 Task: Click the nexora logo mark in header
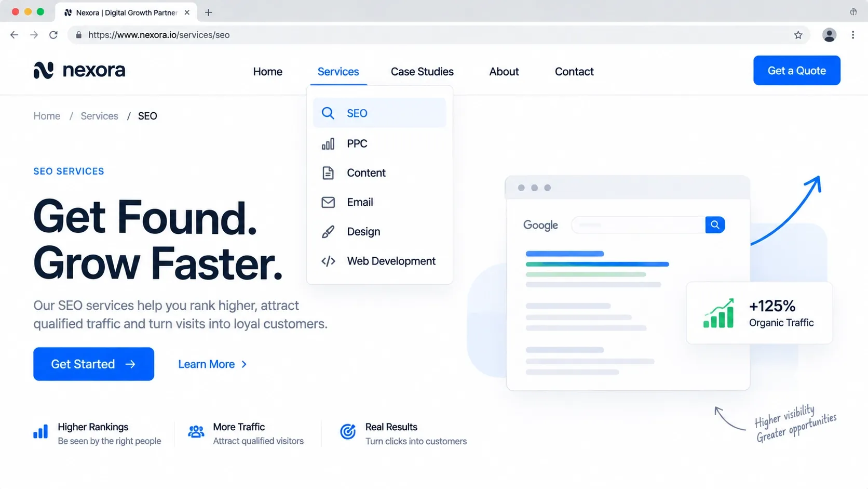(44, 70)
